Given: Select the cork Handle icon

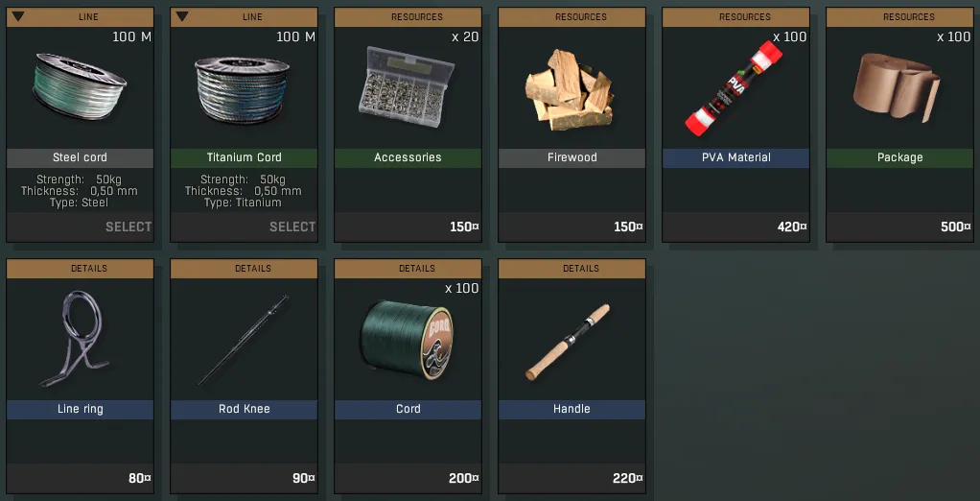Looking at the screenshot, I should [568, 342].
